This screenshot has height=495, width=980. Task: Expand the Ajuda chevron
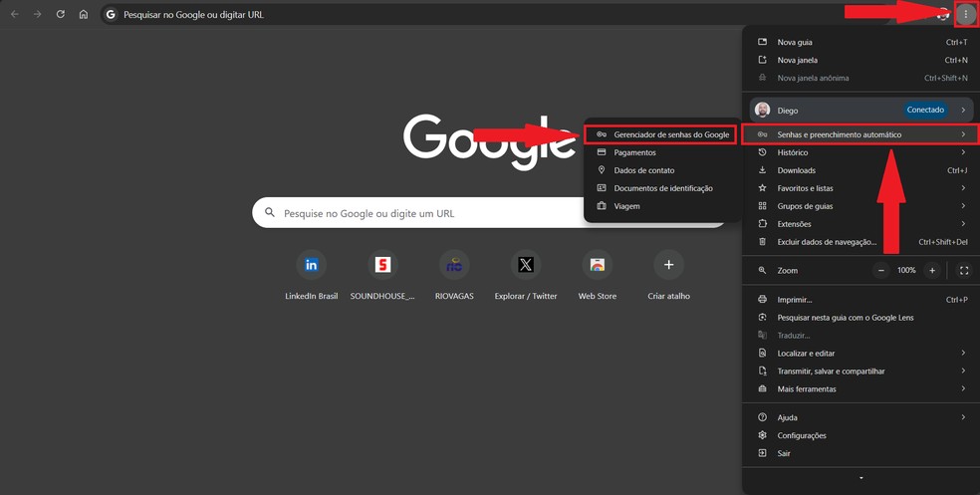click(963, 417)
